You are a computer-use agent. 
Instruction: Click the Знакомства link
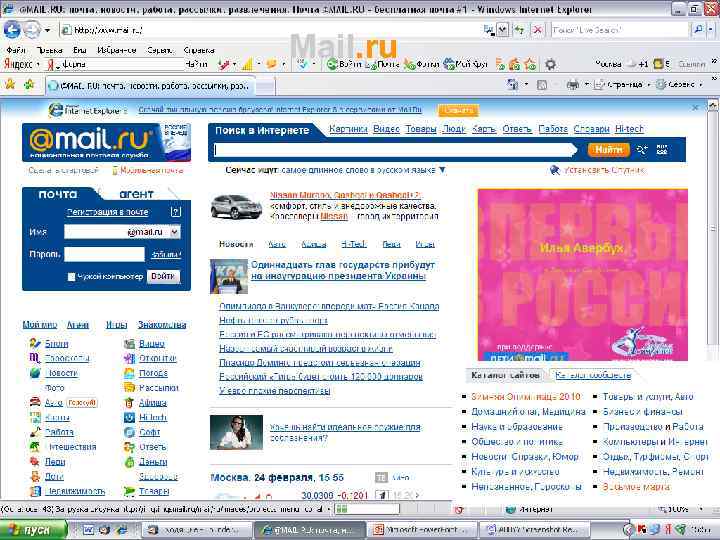click(162, 325)
